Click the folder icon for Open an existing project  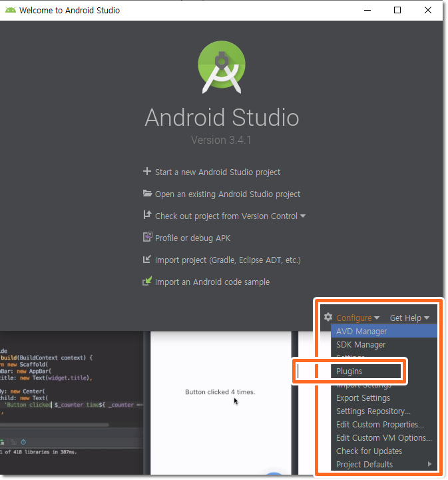147,194
